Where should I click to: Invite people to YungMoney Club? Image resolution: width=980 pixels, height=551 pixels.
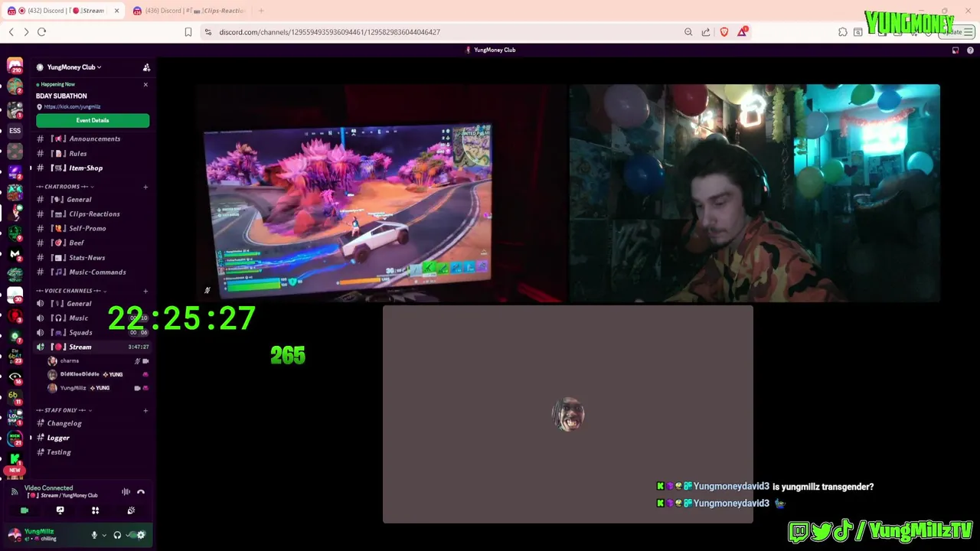tap(146, 67)
